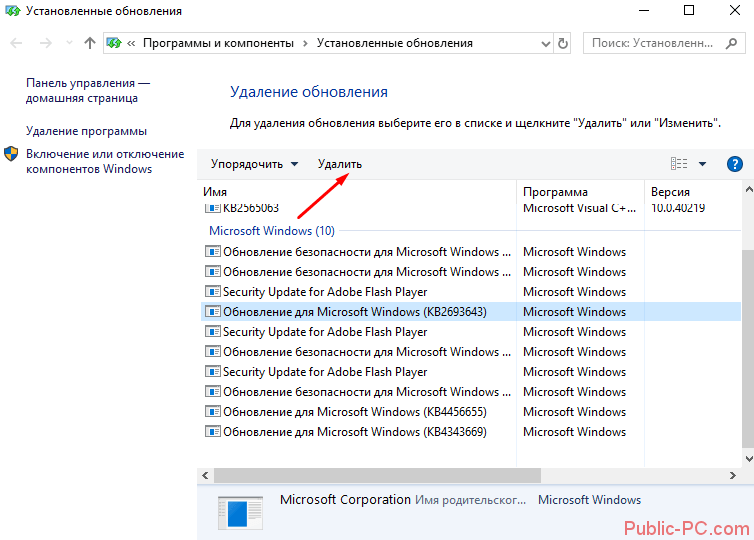The image size is (754, 540).
Task: Click Microsoft Windows value in details pane
Action: (590, 500)
